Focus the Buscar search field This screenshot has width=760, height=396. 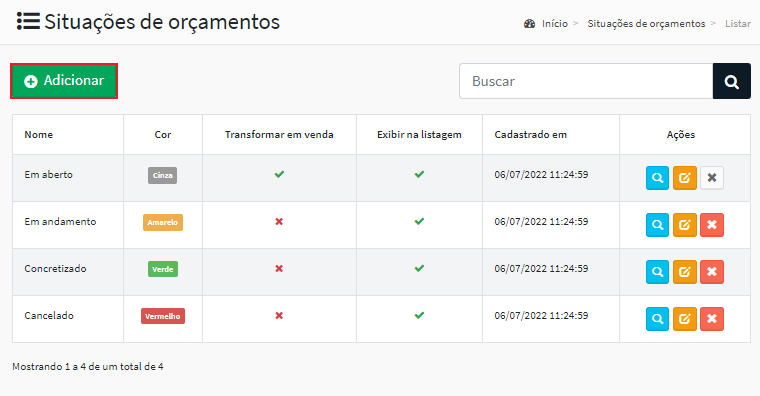[586, 81]
